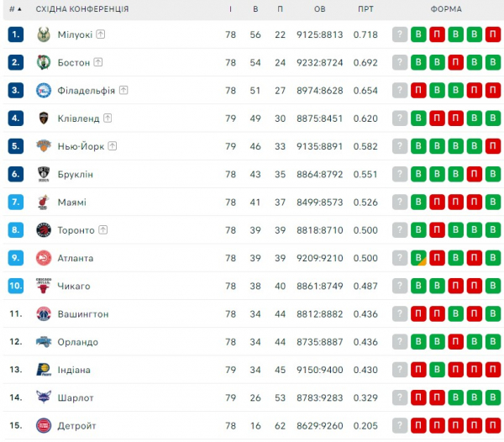
Task: Click the Brooklyn Nets logo icon
Action: coord(44,174)
